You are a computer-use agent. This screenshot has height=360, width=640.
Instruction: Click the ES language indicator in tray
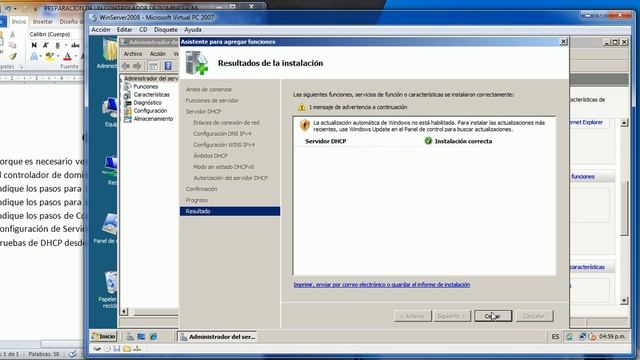tap(555, 337)
